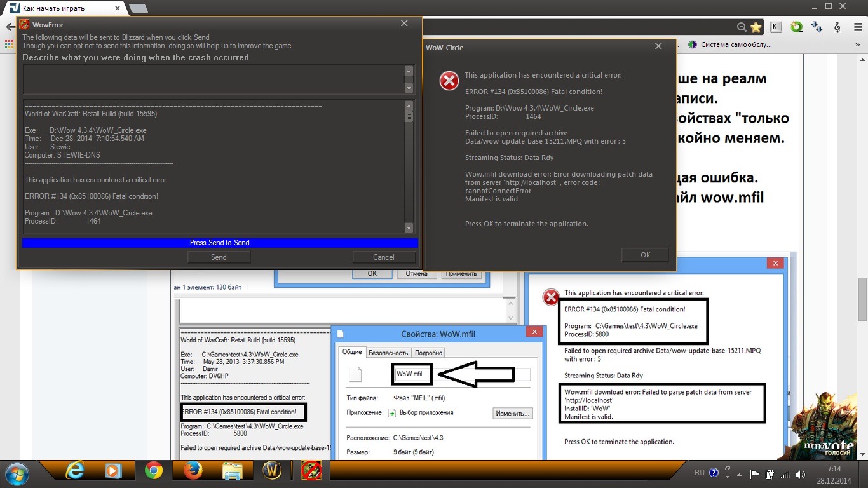Close the WoW_Circle error dialog

coord(658,47)
